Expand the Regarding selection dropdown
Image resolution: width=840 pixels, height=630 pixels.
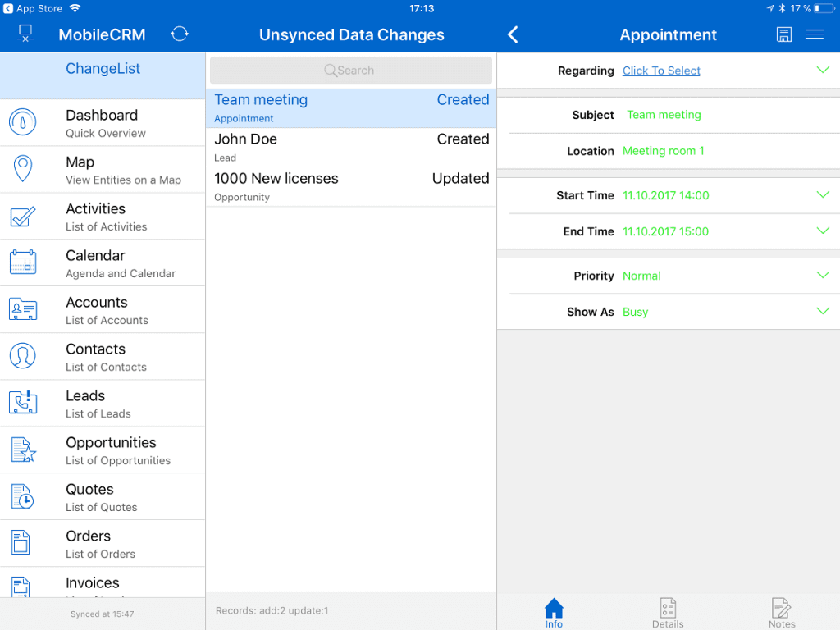[823, 71]
